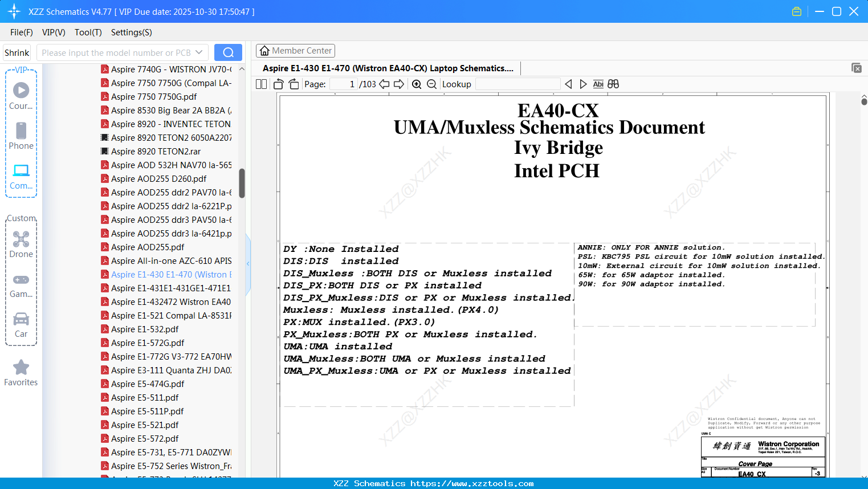Click the tab close-all icon at right

pyautogui.click(x=856, y=68)
